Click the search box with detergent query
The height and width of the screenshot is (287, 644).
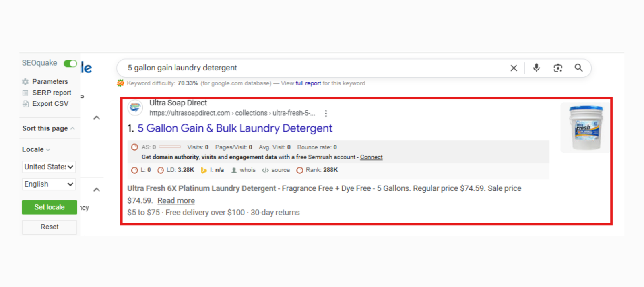click(x=314, y=68)
